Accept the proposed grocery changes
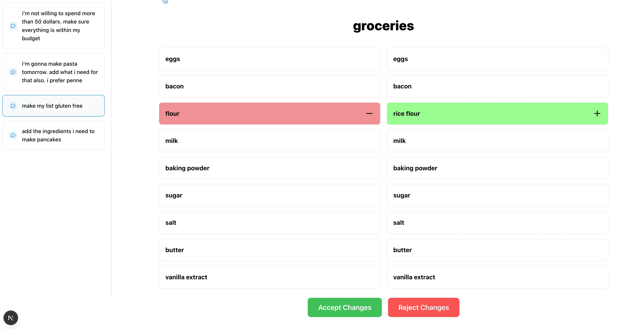Viewport: 644px width, 329px height. pyautogui.click(x=345, y=307)
